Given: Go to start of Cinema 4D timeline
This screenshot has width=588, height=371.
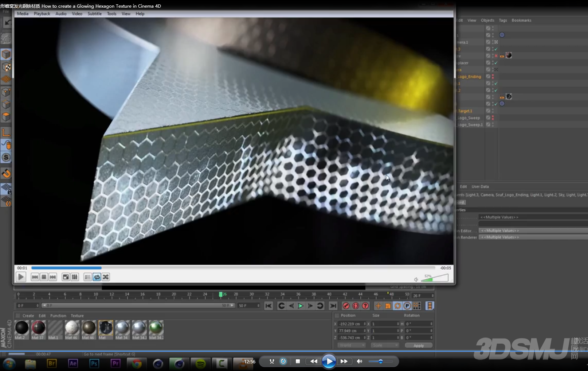Looking at the screenshot, I should 268,306.
